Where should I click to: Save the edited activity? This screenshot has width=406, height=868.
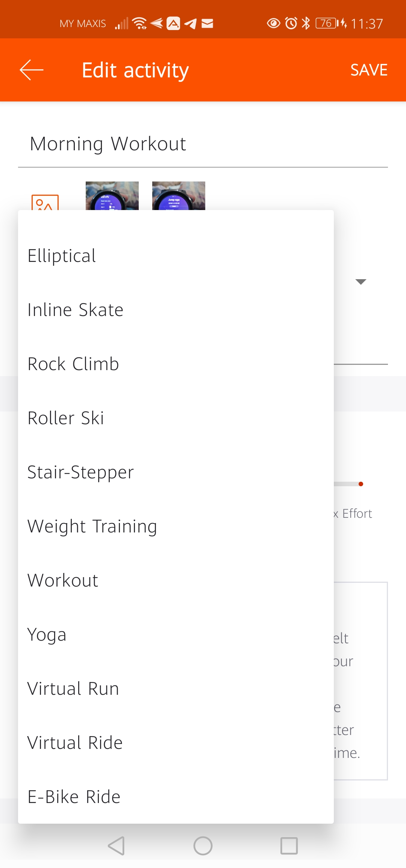[369, 70]
